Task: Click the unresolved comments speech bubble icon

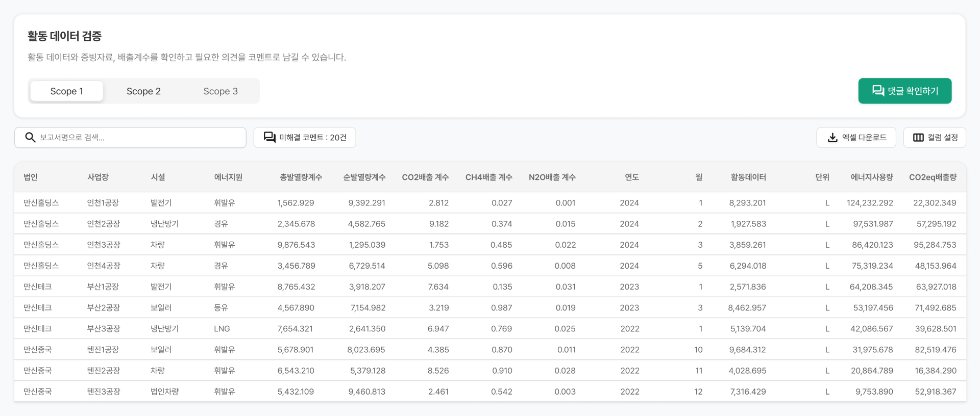Action: (x=269, y=138)
